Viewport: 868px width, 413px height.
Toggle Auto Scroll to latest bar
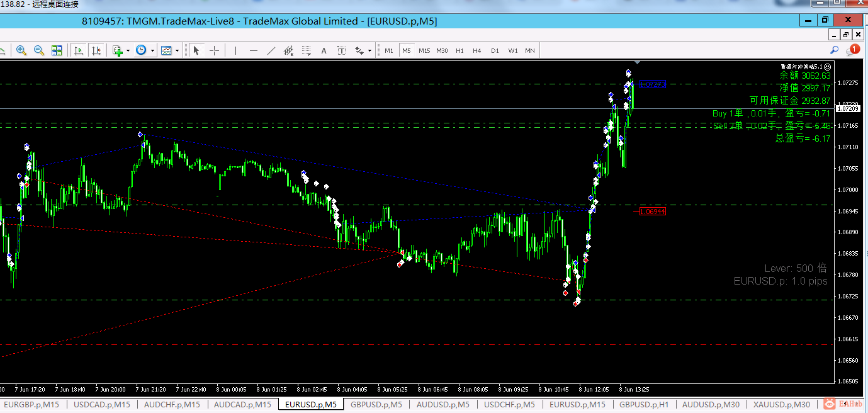pos(79,50)
